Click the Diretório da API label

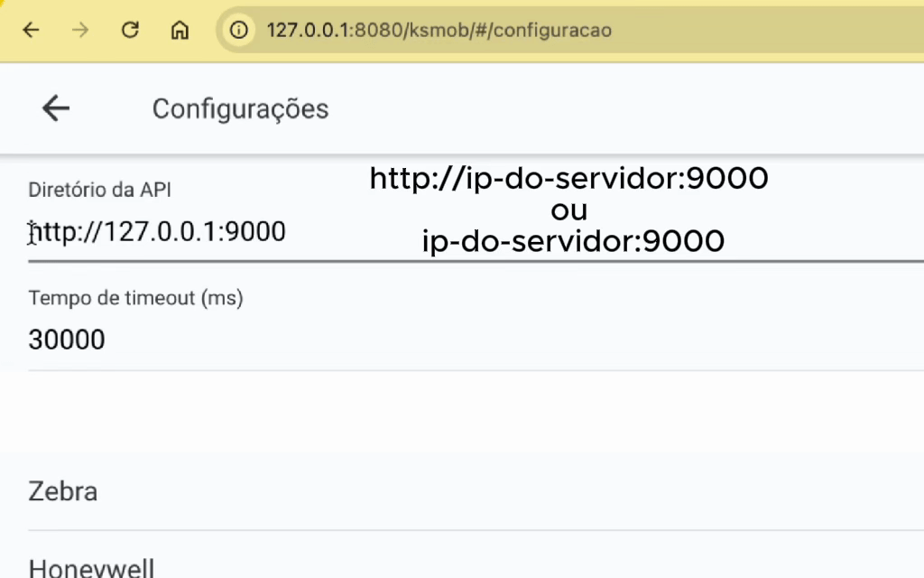(99, 190)
